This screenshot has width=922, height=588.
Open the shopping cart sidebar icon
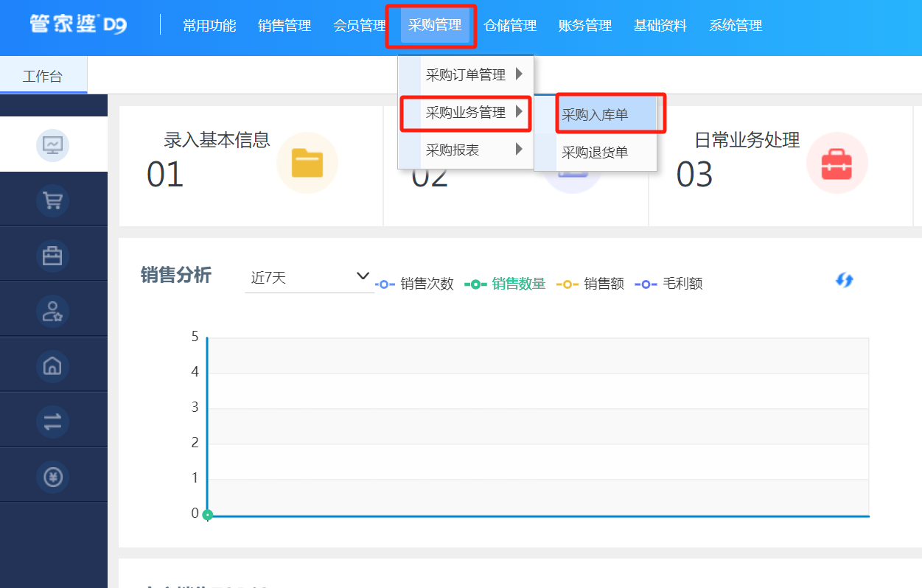click(x=52, y=200)
